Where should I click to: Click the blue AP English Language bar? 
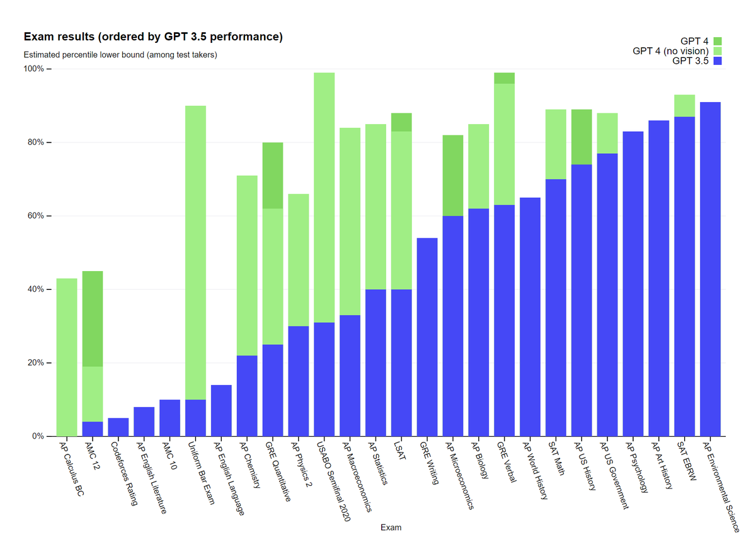coord(221,410)
